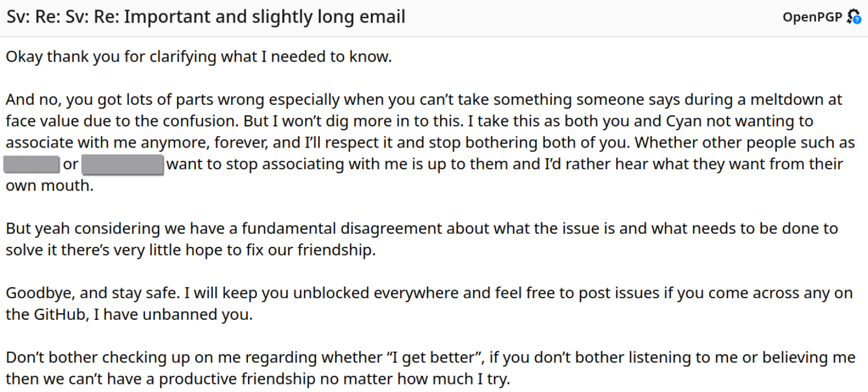Click the name 'Cyan' in the message body
868x392 pixels.
[x=683, y=121]
